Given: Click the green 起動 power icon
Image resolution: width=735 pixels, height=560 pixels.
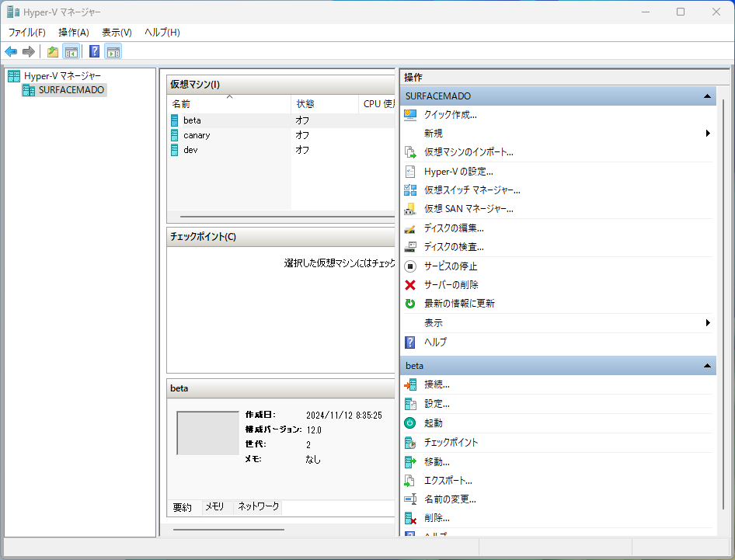Looking at the screenshot, I should click(410, 423).
